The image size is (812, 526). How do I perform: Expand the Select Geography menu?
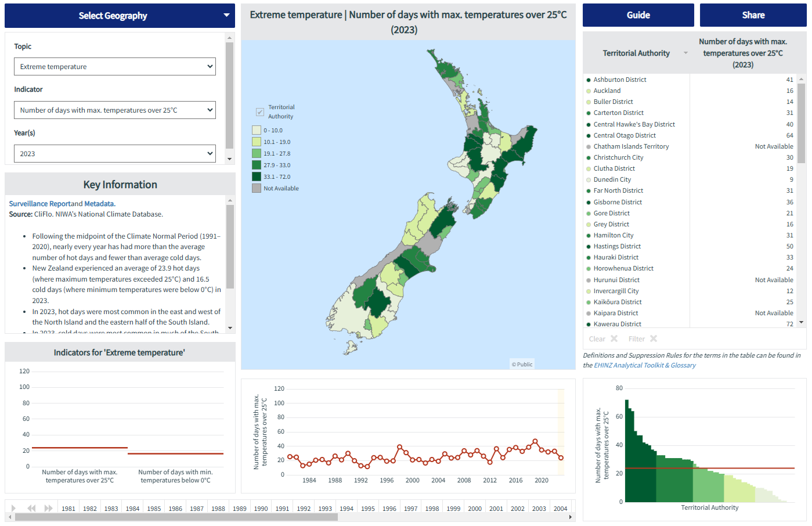coord(120,16)
